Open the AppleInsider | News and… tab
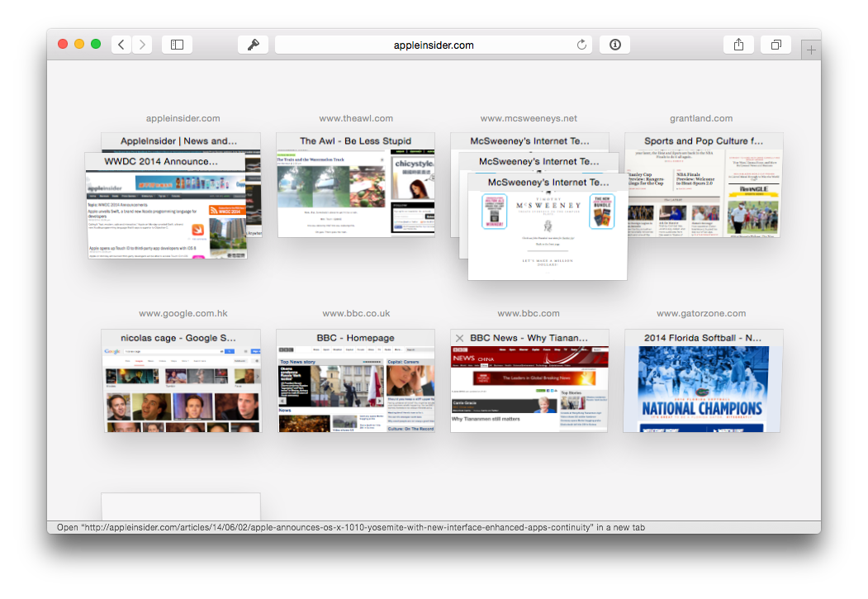The height and width of the screenshot is (599, 868). (x=181, y=141)
